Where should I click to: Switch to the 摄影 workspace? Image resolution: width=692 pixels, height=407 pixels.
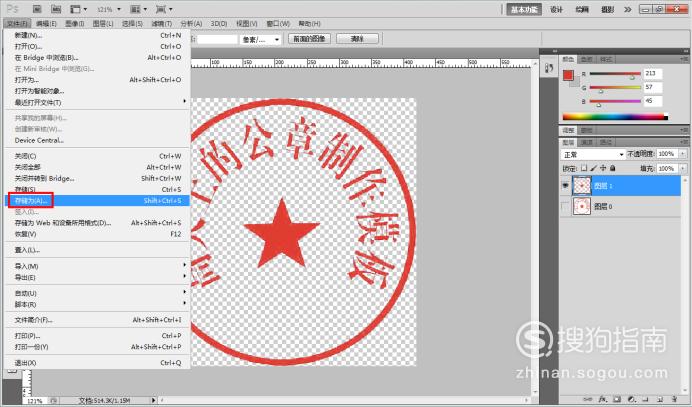click(608, 9)
